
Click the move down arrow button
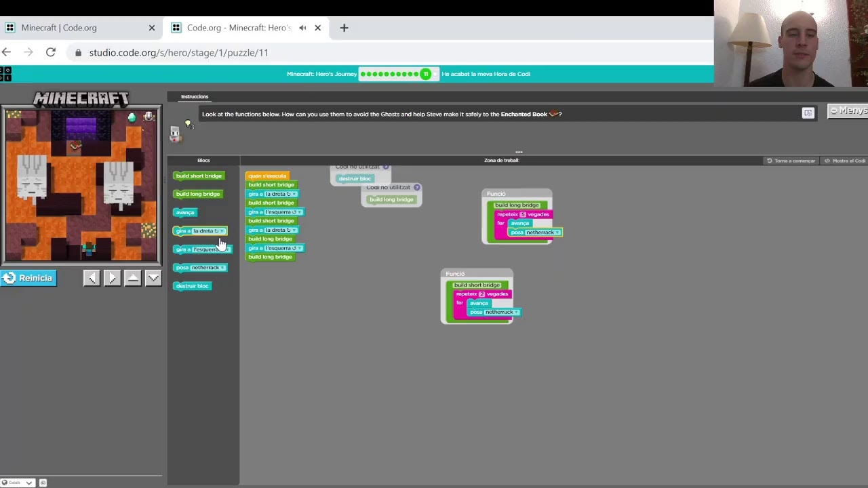point(153,278)
